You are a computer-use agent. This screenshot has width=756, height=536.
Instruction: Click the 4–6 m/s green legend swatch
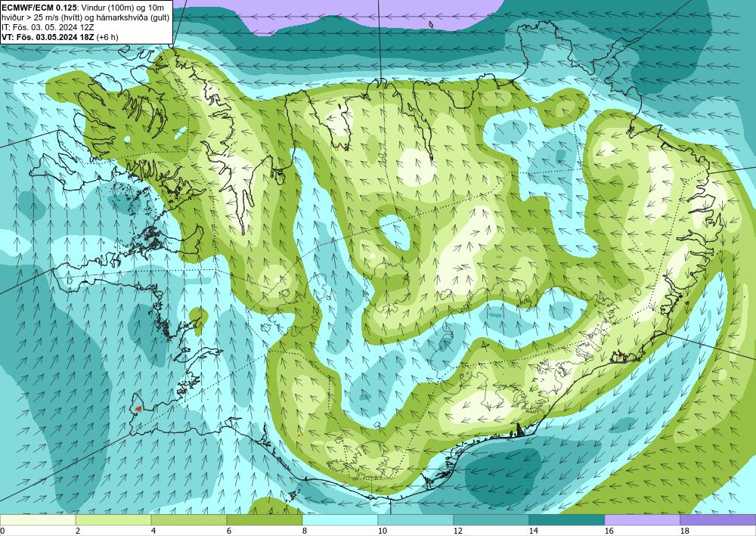click(188, 520)
